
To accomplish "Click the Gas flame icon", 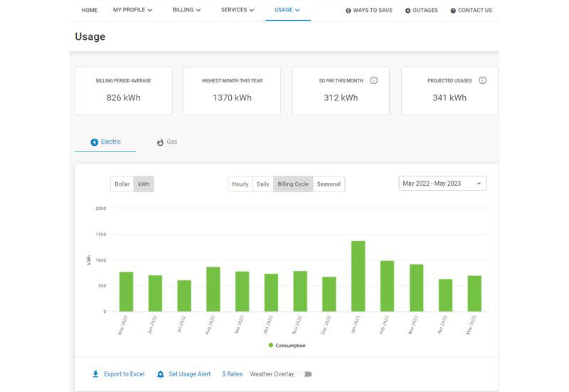I will pos(160,142).
